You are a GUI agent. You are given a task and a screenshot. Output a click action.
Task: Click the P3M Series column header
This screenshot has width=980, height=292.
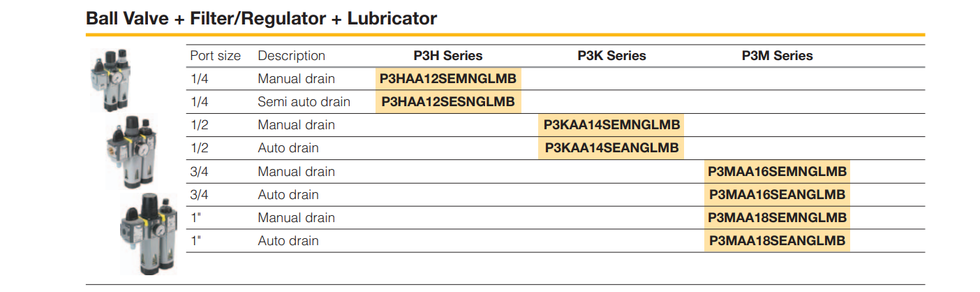coord(777,56)
